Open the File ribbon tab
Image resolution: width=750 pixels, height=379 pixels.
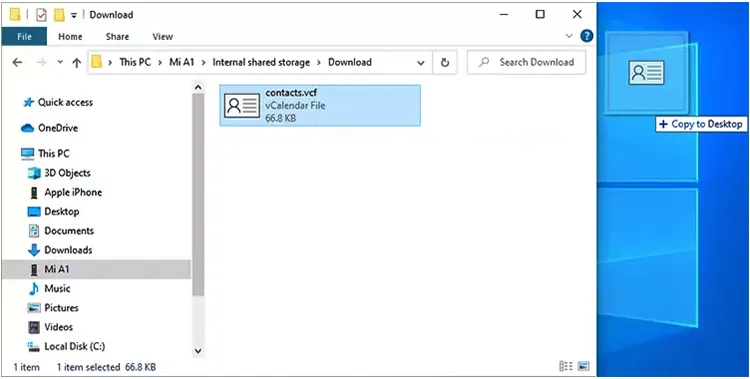[24, 36]
